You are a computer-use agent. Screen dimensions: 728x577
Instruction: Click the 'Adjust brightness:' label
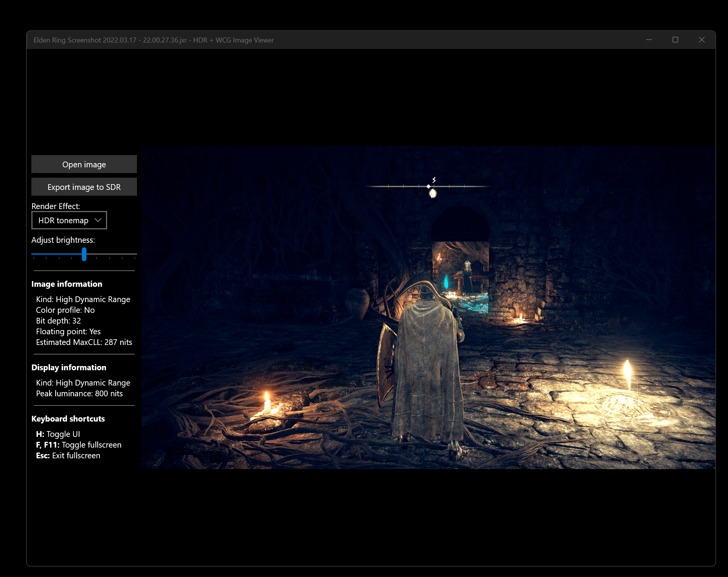63,240
